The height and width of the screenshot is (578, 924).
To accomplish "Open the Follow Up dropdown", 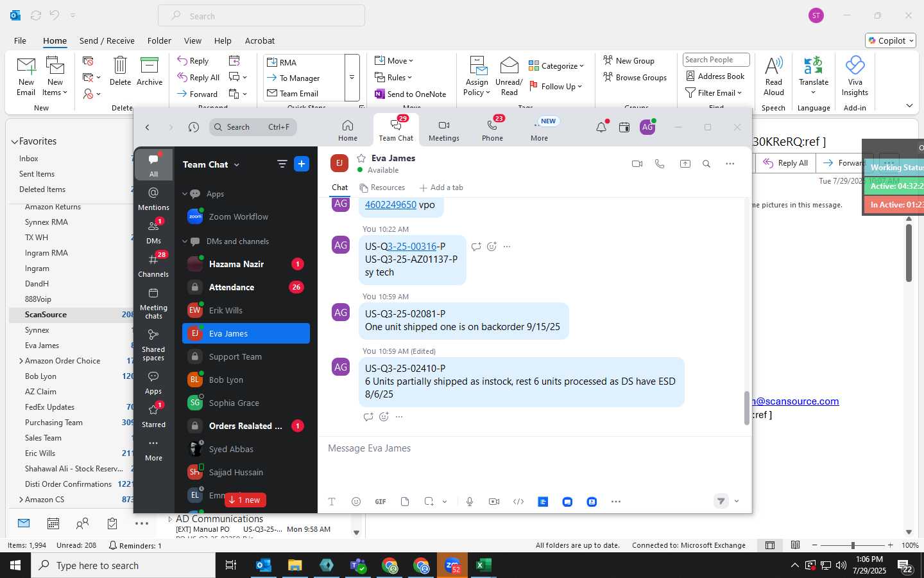I will click(x=555, y=87).
